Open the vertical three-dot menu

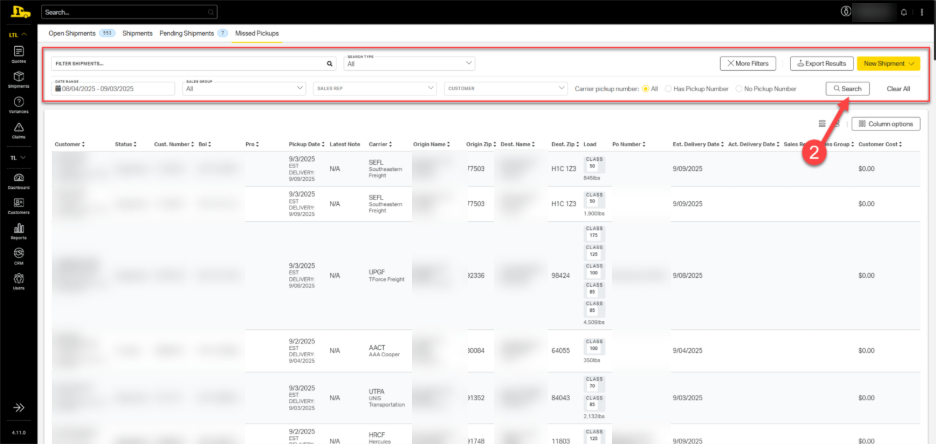click(922, 12)
